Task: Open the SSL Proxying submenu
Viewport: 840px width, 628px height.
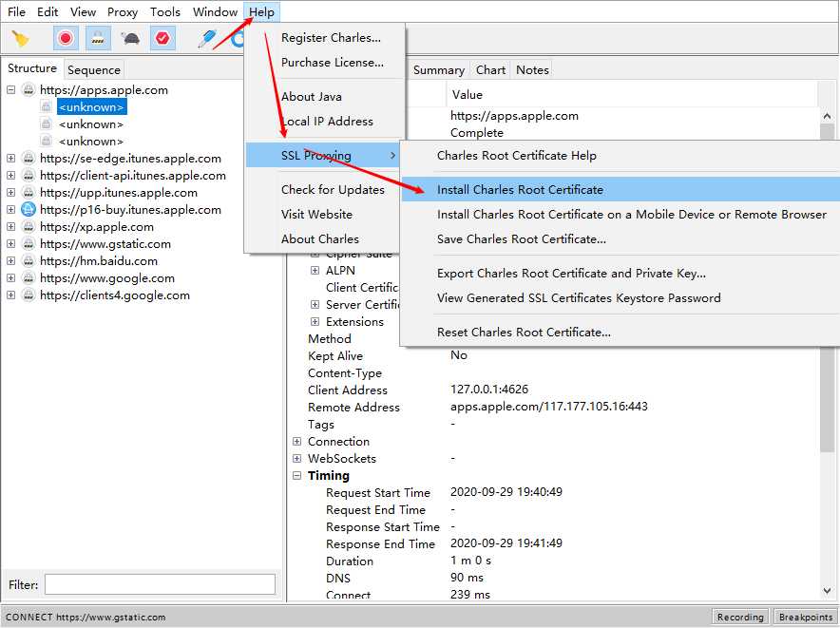Action: (x=324, y=156)
